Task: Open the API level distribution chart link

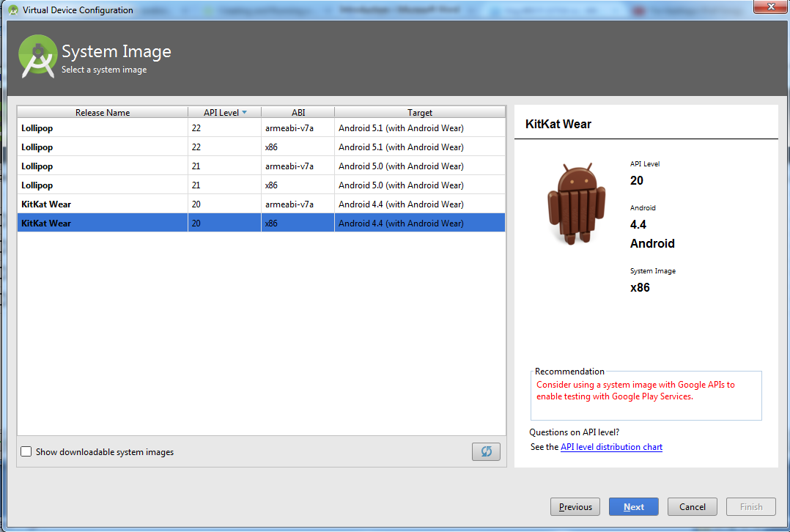Action: 611,447
